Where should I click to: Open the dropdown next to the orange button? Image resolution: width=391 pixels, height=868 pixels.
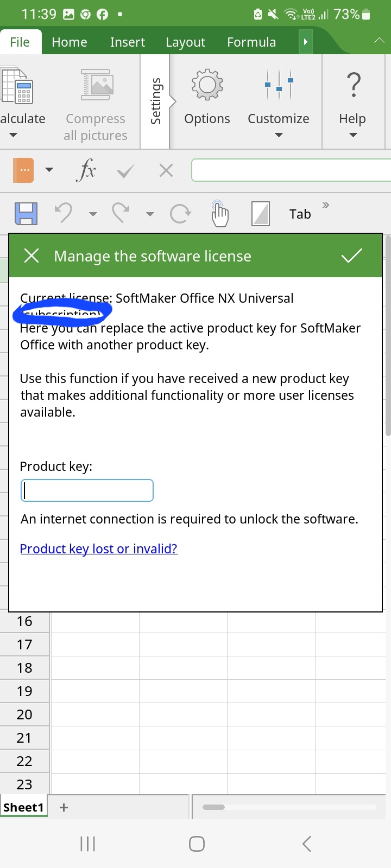pos(49,170)
